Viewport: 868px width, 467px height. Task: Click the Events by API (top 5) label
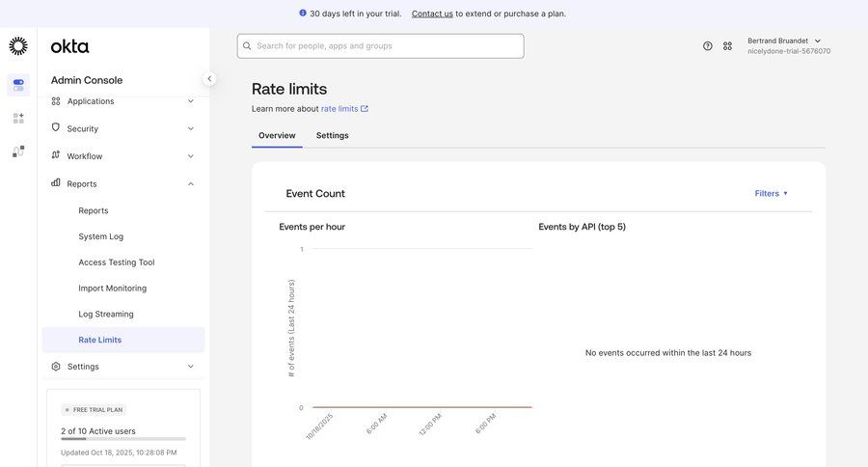coord(583,227)
